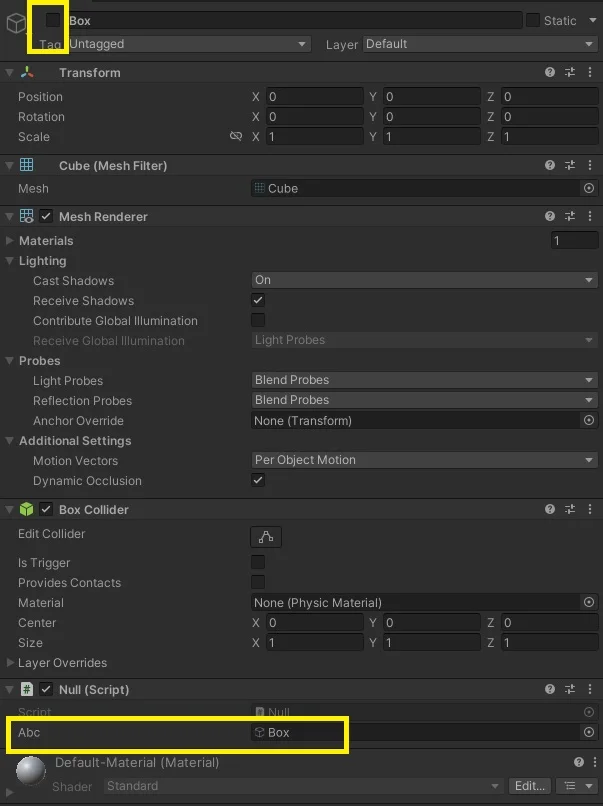Enable the Provides Contacts checkbox
This screenshot has width=603, height=806.
[x=258, y=582]
